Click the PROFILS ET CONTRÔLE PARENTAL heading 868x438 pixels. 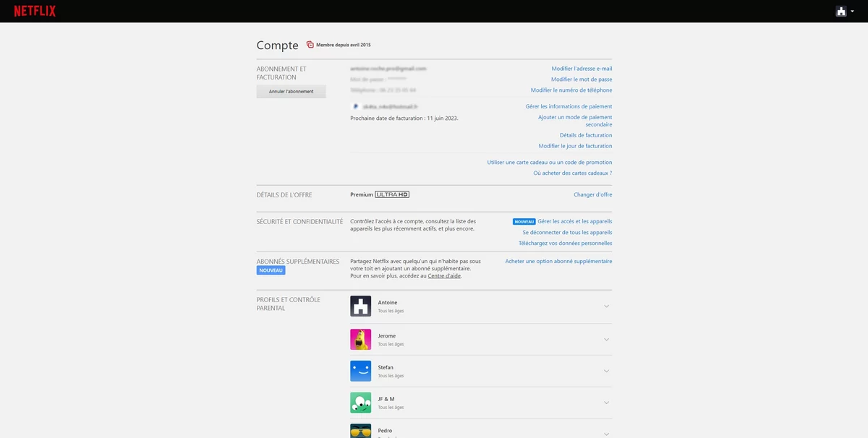(289, 304)
